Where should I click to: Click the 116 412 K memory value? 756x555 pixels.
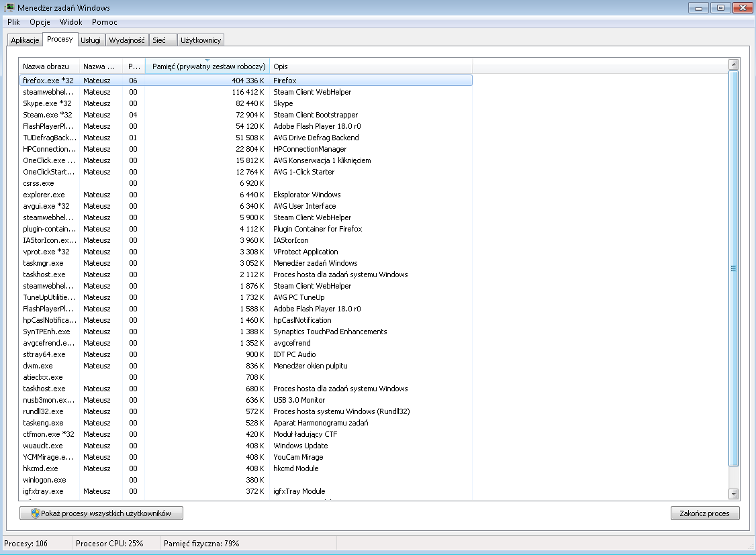[x=248, y=92]
